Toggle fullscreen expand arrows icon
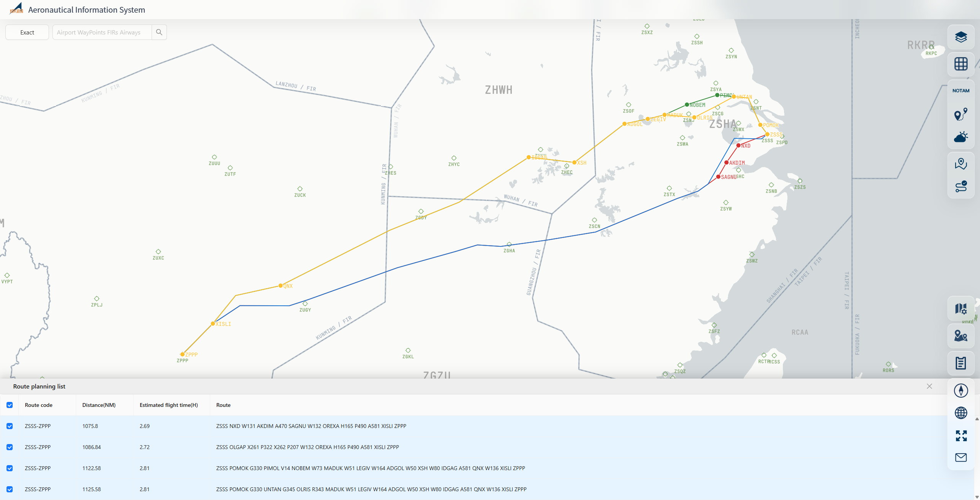 [x=960, y=436]
